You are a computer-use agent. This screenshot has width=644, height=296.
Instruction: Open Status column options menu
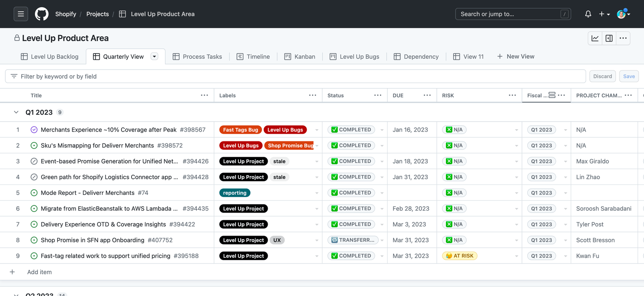378,95
